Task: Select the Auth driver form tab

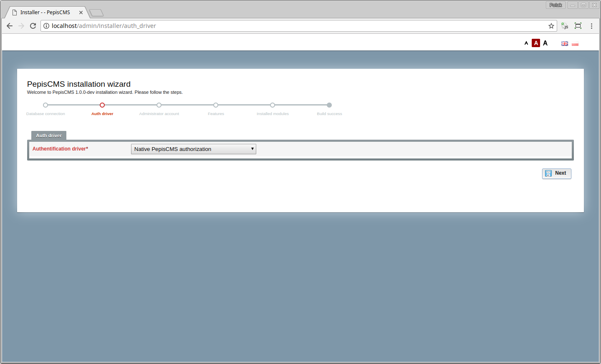Action: click(x=49, y=136)
